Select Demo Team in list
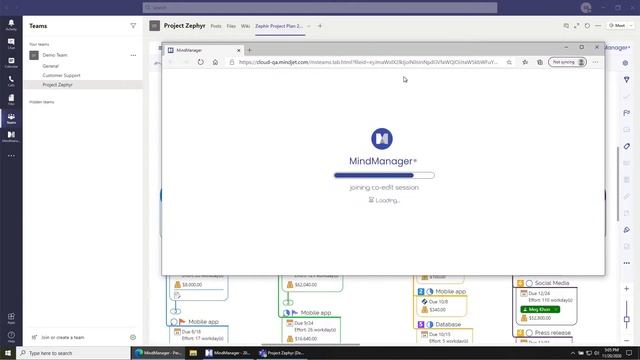Screen dimensions: 640x360 coord(55,55)
